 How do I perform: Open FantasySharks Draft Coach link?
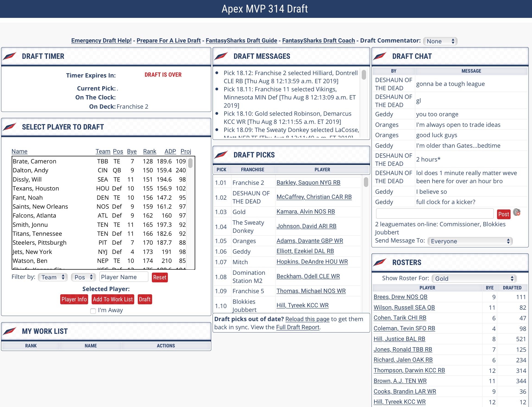319,41
